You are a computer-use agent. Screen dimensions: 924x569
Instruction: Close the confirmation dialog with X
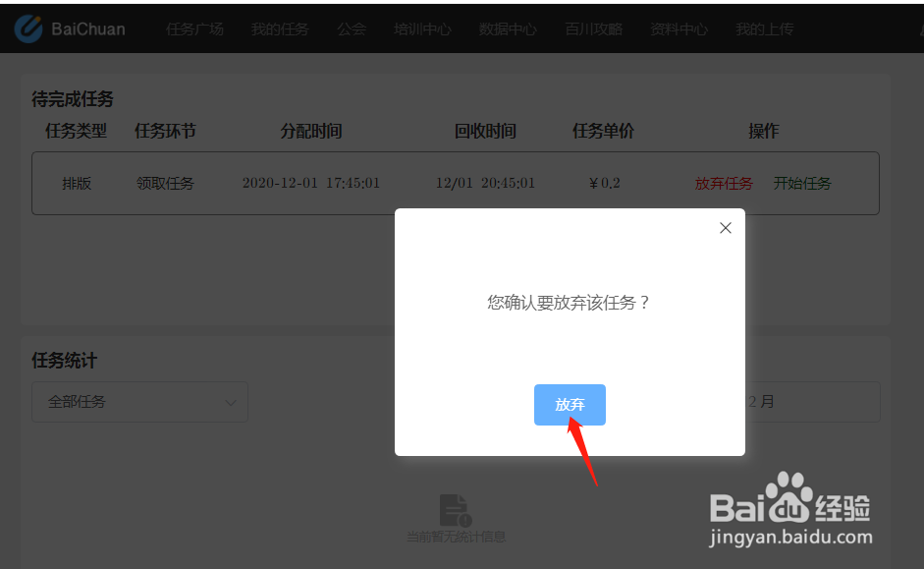pos(726,228)
